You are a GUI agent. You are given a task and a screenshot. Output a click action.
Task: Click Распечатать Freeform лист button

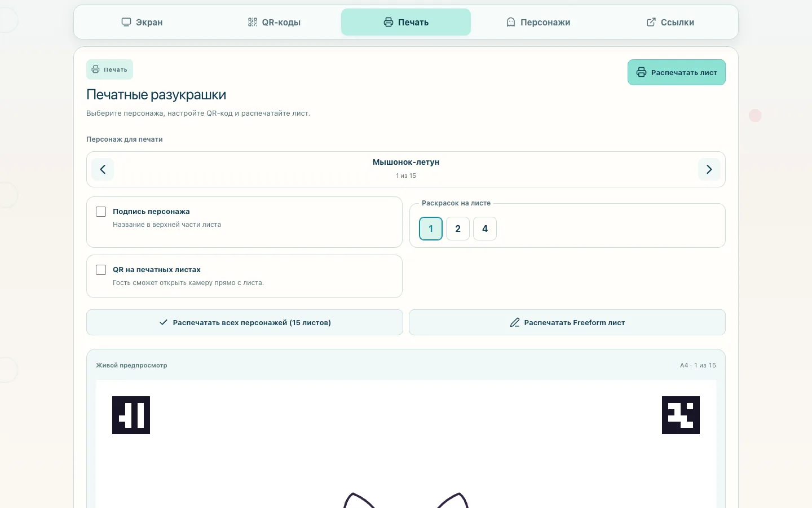567,322
